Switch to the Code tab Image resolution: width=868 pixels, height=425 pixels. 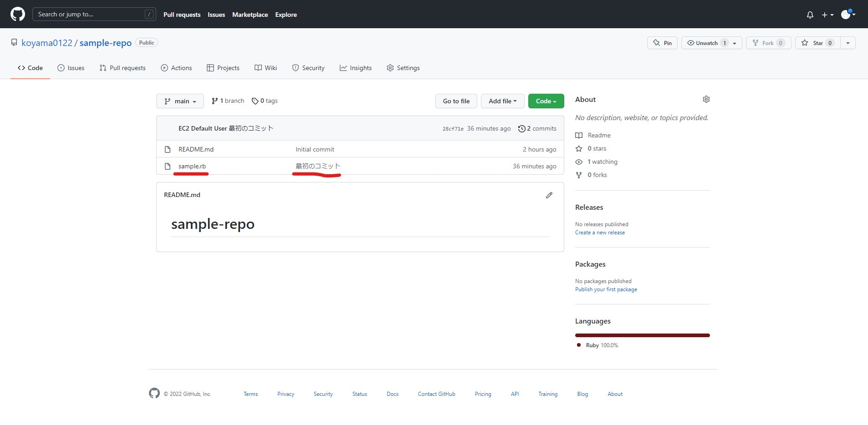[30, 68]
